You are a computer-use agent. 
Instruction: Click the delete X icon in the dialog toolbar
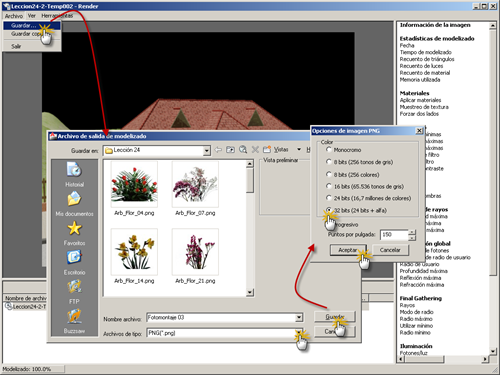pyautogui.click(x=255, y=150)
